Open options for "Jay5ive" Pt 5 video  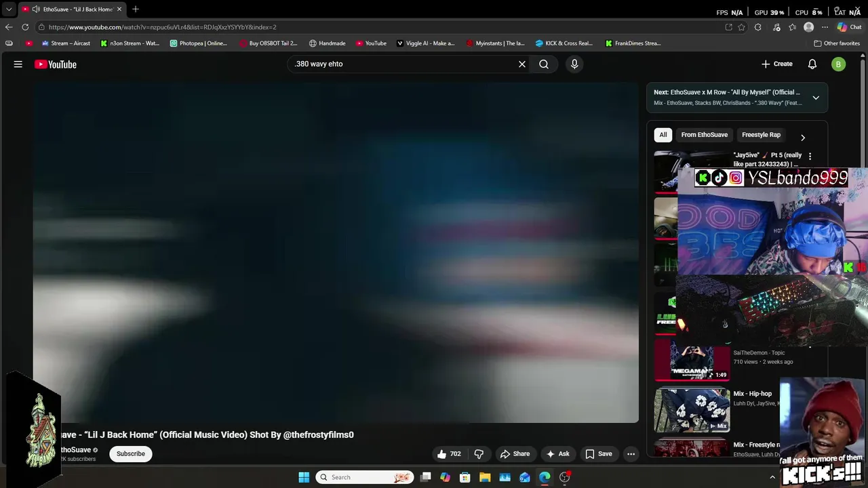[x=810, y=157]
